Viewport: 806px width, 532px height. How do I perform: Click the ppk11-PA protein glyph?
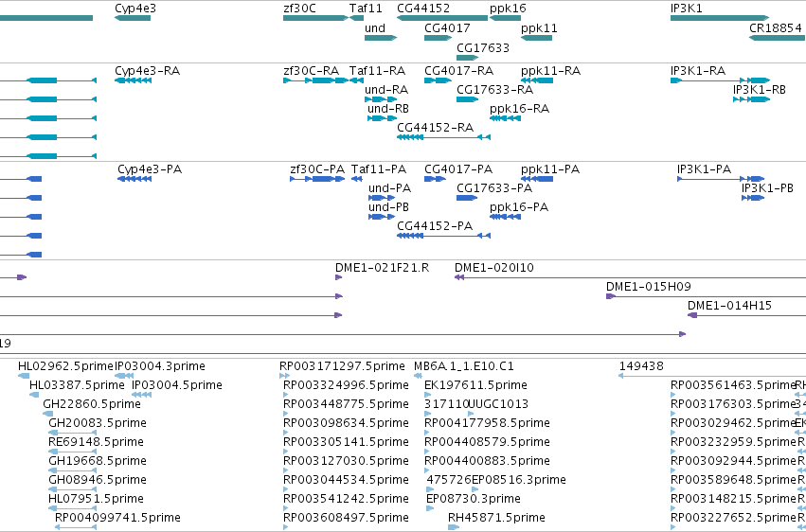click(x=537, y=179)
